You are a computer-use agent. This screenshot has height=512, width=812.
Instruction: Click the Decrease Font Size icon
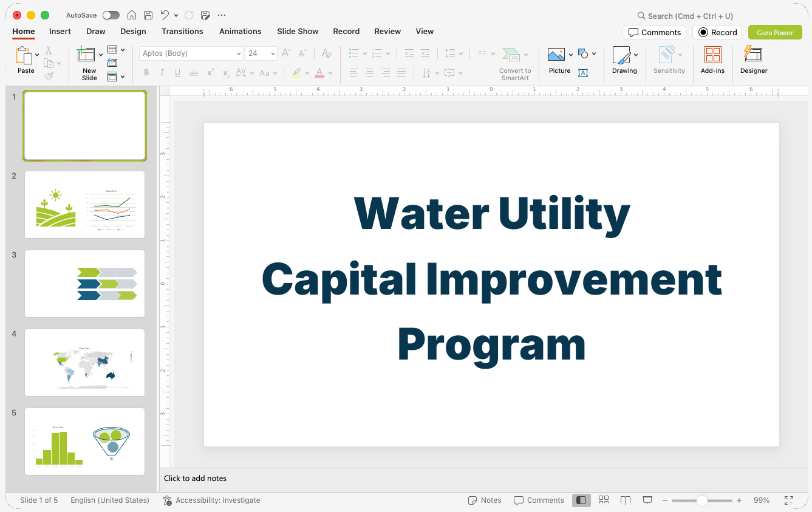[303, 53]
